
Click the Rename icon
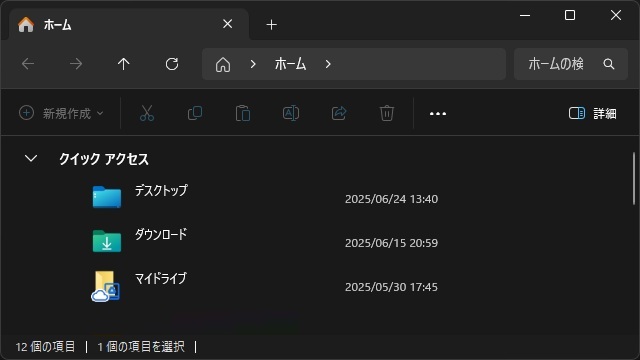tap(291, 113)
